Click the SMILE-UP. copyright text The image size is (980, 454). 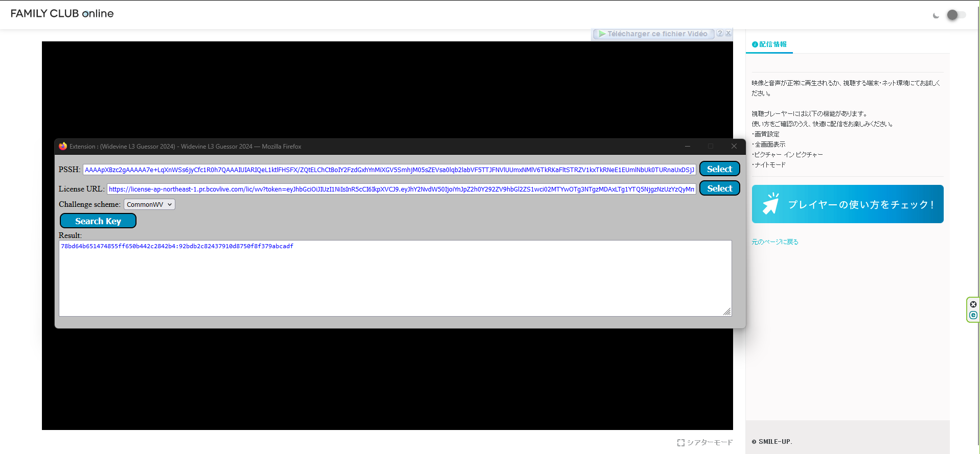(x=772, y=442)
